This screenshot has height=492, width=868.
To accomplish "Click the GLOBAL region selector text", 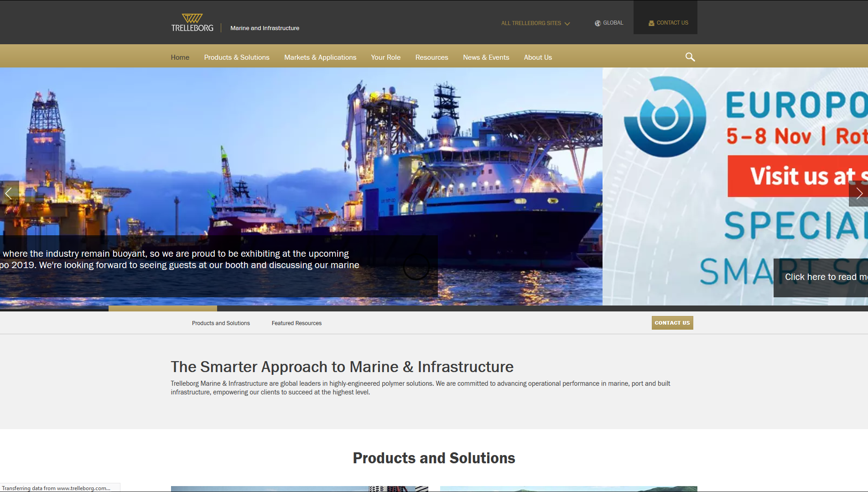I will [613, 23].
